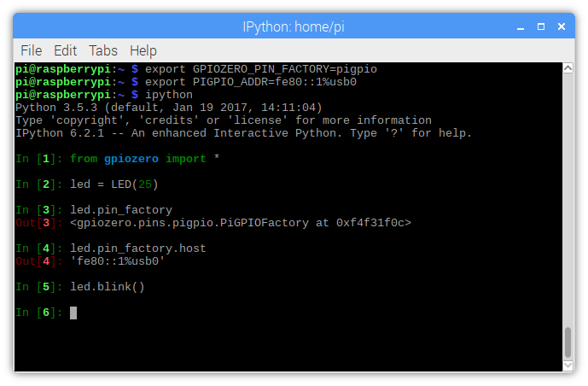The height and width of the screenshot is (386, 588).
Task: Maximize the IPython terminal window
Action: [542, 26]
